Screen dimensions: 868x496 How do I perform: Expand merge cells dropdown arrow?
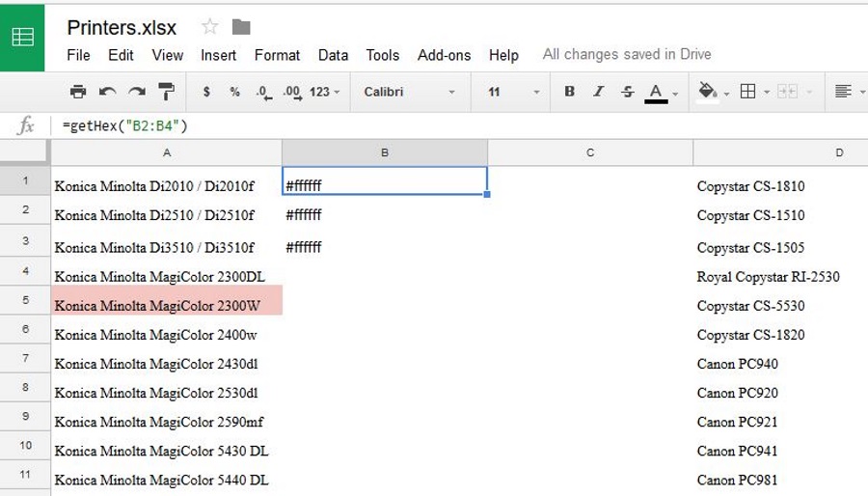(x=809, y=92)
